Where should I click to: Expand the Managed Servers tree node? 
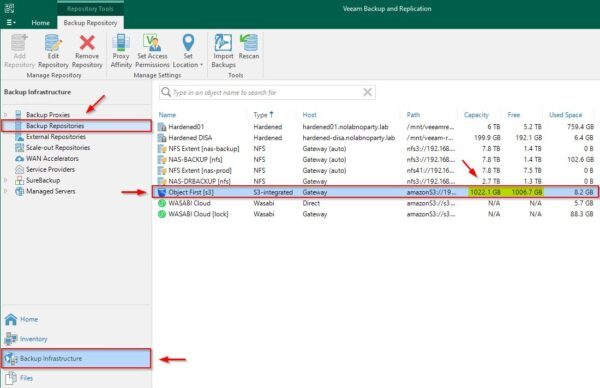click(x=6, y=191)
